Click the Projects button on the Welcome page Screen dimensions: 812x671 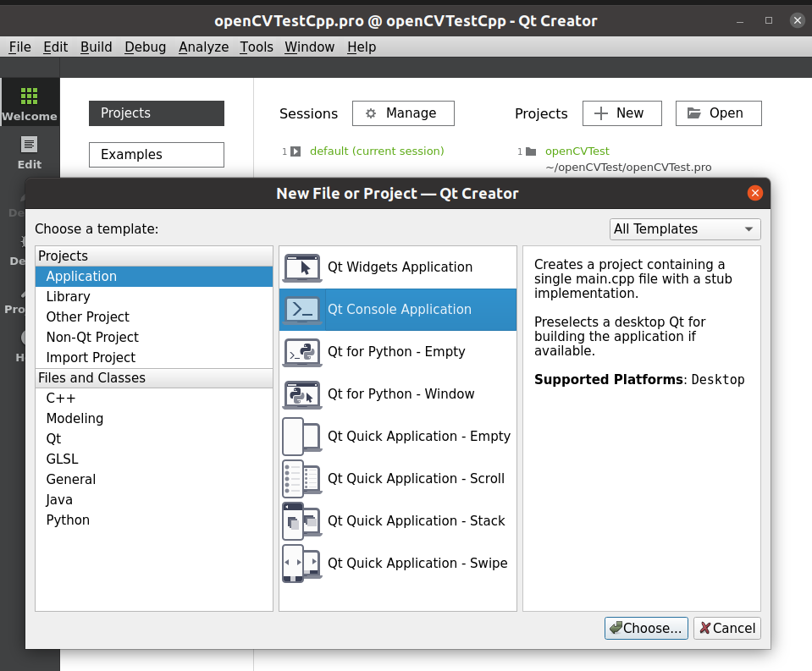coord(157,113)
